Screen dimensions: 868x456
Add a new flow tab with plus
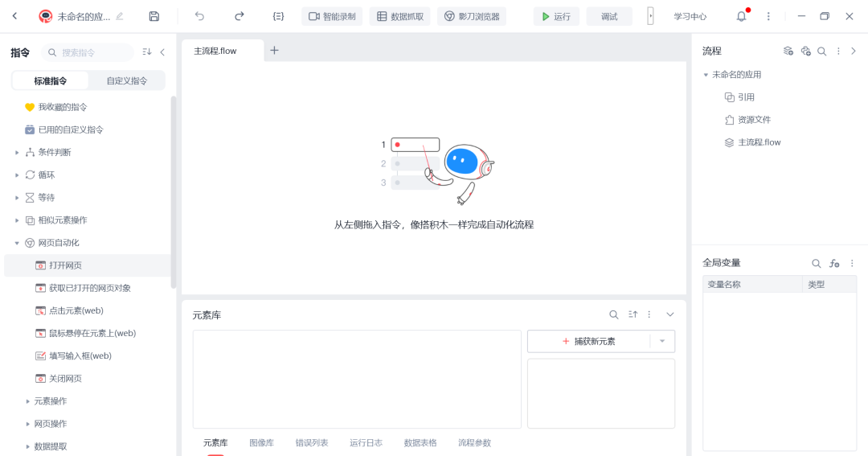274,51
